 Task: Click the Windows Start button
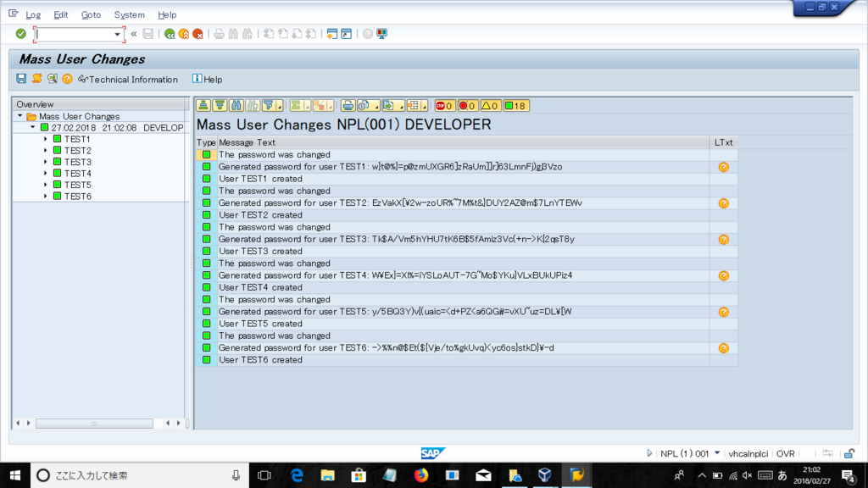tap(15, 475)
